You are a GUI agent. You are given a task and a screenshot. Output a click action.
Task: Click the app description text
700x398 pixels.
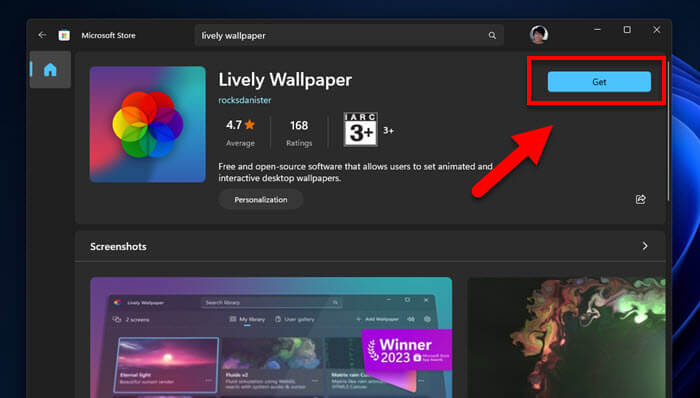pyautogui.click(x=355, y=172)
